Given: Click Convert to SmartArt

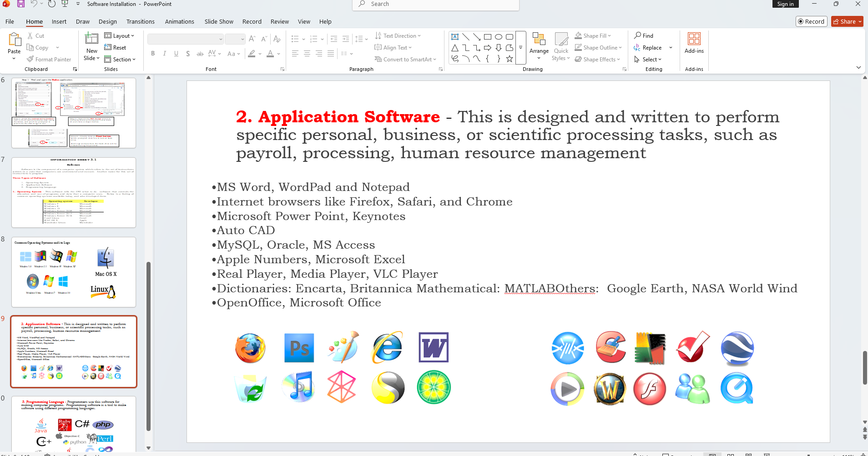Looking at the screenshot, I should tap(405, 59).
